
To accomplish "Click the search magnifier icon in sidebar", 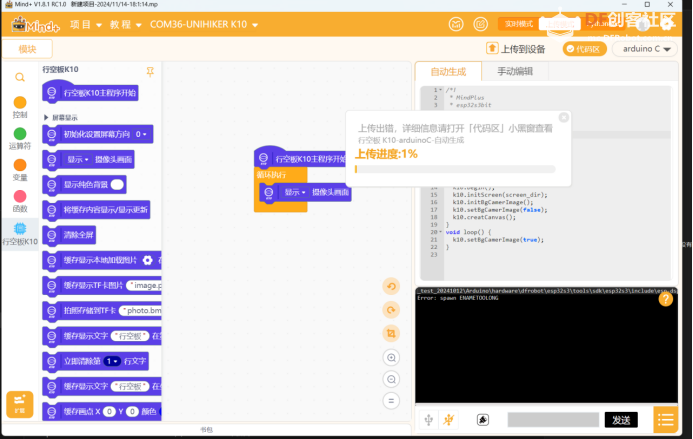I will point(20,77).
